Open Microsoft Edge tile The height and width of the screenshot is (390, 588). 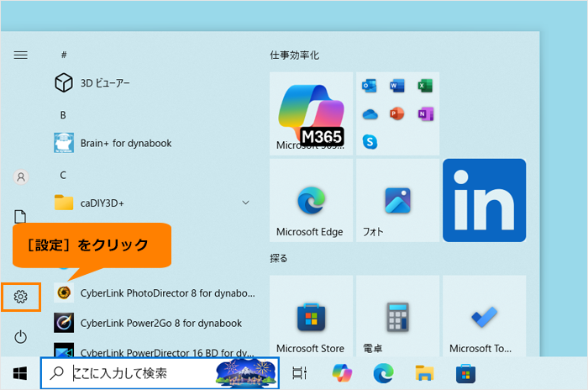[312, 200]
